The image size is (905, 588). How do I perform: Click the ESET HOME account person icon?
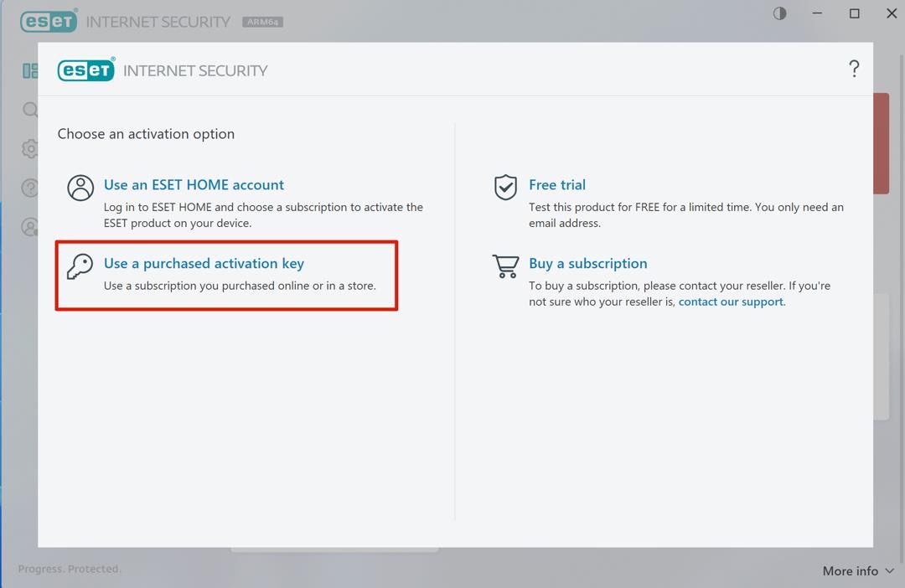(x=80, y=188)
